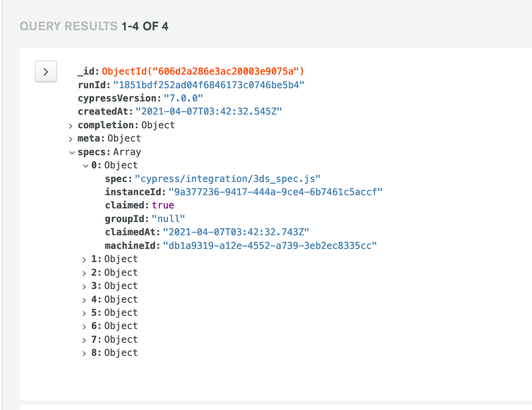The width and height of the screenshot is (532, 410).
Task: Click the machineId string value
Action: [270, 245]
